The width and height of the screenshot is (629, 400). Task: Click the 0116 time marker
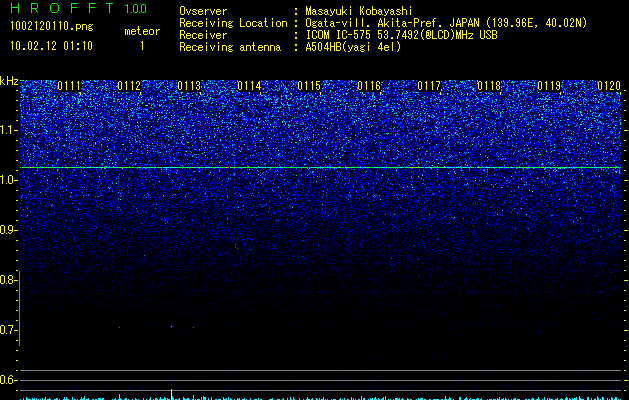pos(369,86)
